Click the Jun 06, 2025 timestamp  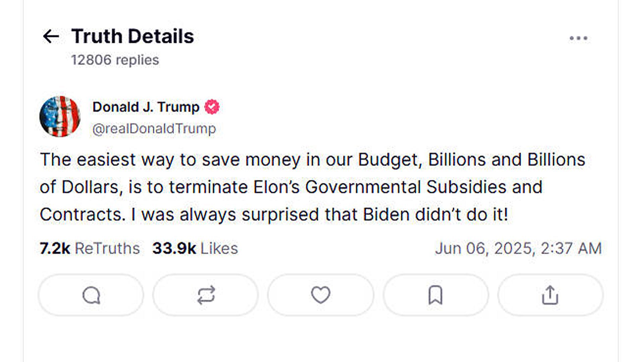[518, 249]
